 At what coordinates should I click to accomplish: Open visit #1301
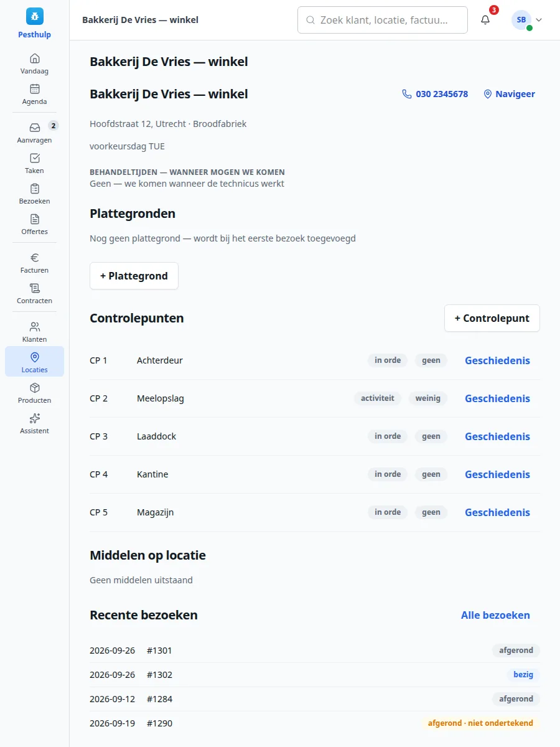click(315, 651)
